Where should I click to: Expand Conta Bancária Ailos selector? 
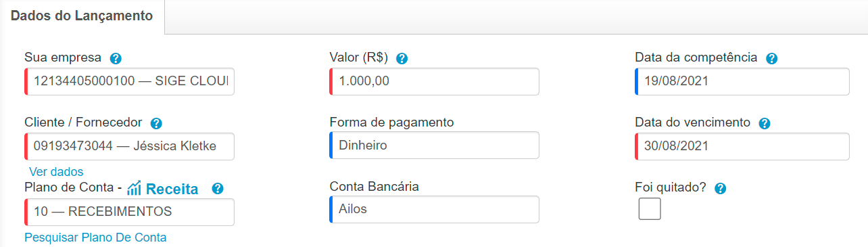[434, 209]
